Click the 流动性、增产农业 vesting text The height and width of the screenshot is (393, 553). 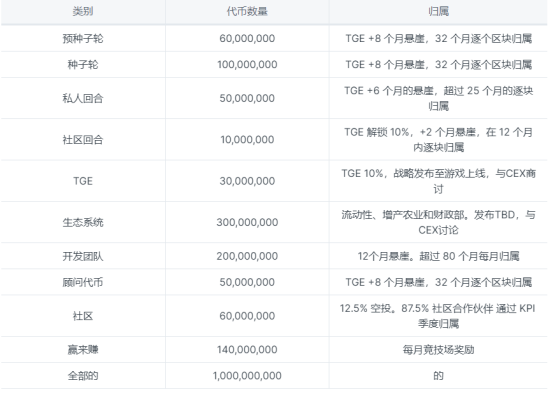click(439, 222)
